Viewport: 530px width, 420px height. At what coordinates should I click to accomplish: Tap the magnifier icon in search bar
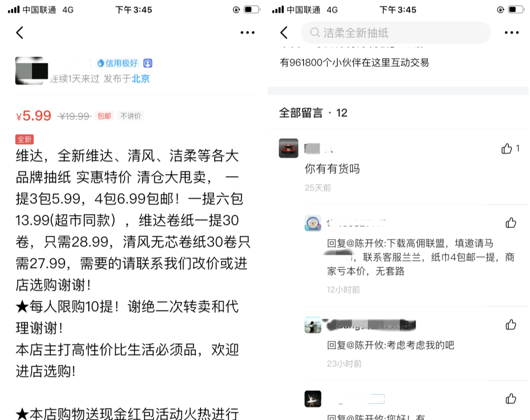315,33
